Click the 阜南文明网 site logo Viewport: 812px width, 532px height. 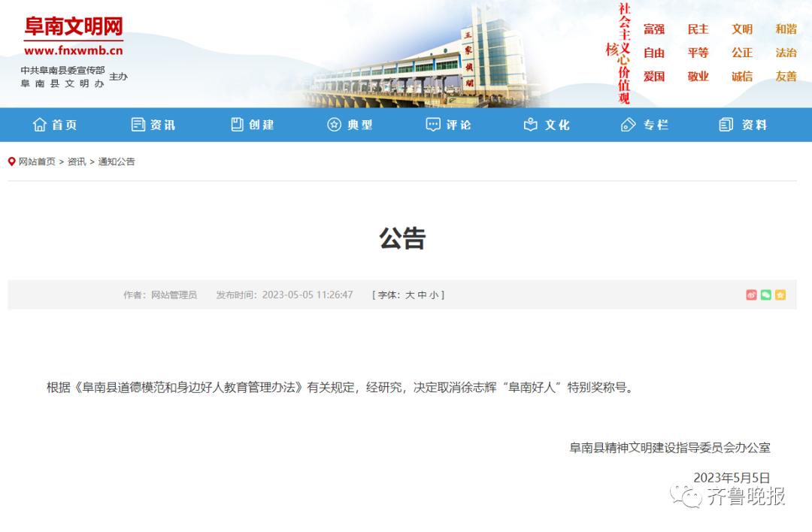pos(74,26)
